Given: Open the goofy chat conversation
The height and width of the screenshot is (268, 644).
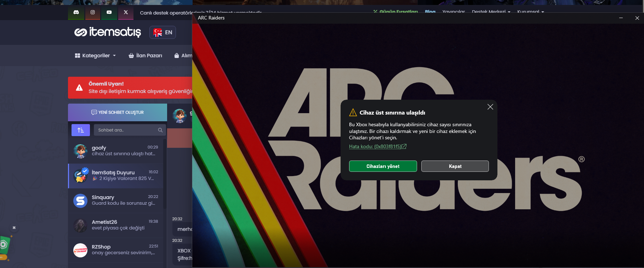Looking at the screenshot, I should coord(116,151).
